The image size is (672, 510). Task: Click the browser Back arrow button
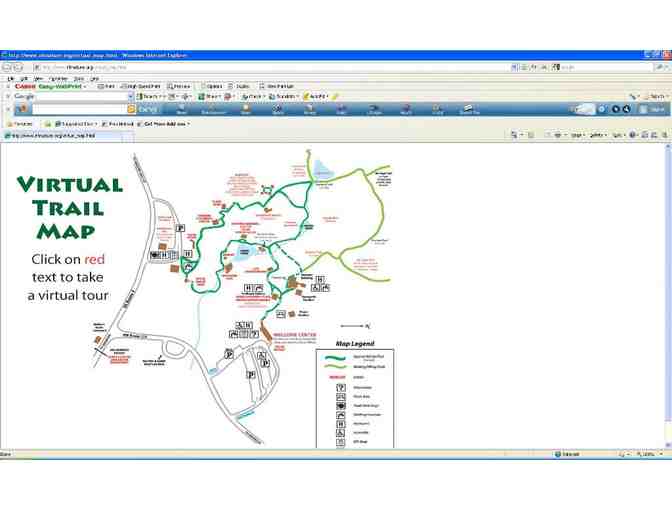click(6, 66)
